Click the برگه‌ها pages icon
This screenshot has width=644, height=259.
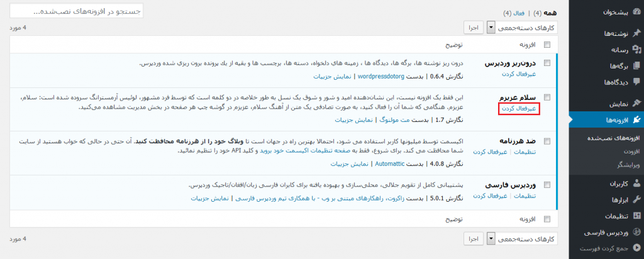pyautogui.click(x=636, y=65)
